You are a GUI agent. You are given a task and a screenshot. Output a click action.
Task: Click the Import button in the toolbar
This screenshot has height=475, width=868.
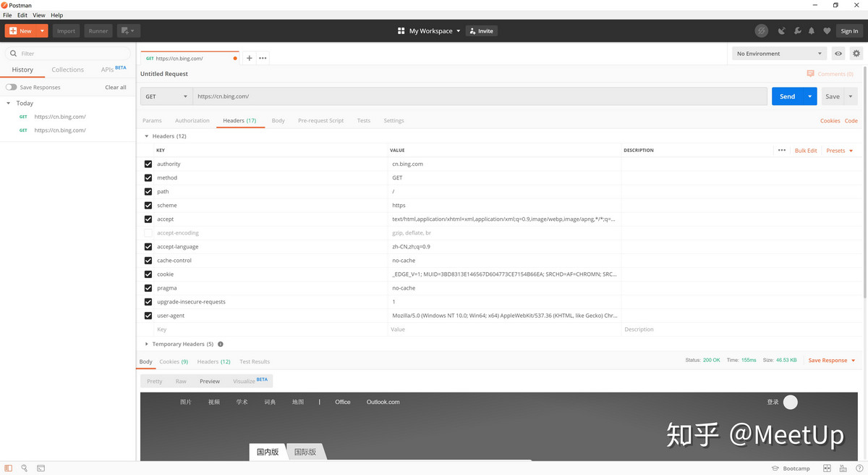[66, 30]
